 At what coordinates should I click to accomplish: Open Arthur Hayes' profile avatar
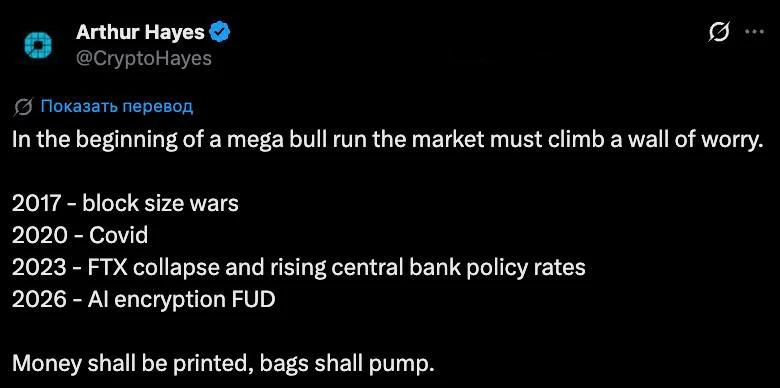pyautogui.click(x=38, y=46)
